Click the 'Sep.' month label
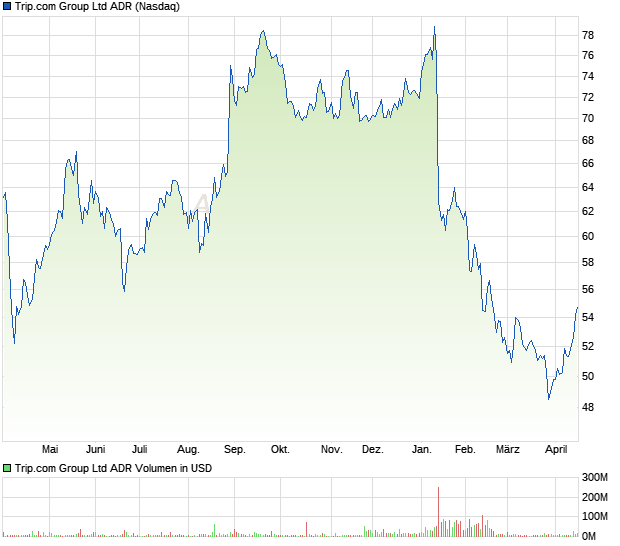Image resolution: width=620 pixels, height=546 pixels. click(x=235, y=450)
